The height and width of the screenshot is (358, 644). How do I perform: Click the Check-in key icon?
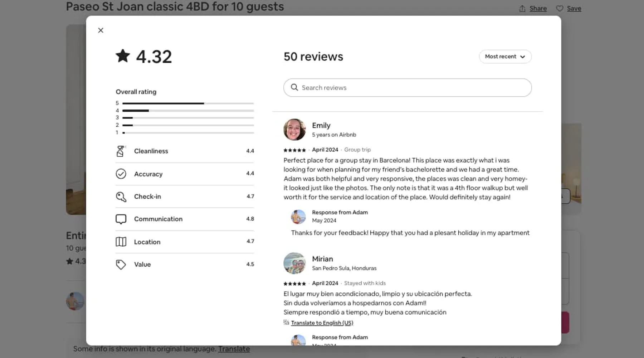click(x=121, y=197)
